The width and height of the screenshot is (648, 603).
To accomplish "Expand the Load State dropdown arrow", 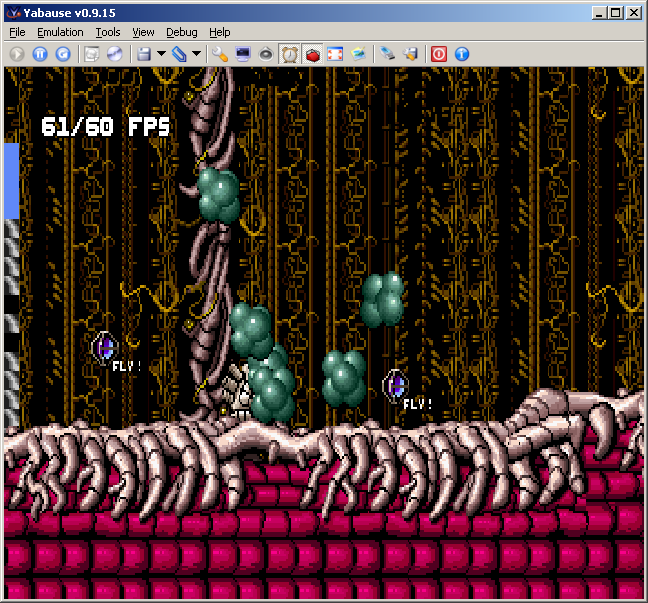I will (x=197, y=53).
